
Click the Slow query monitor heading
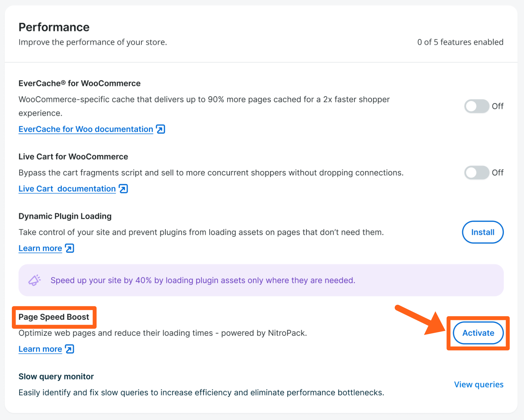pos(56,377)
